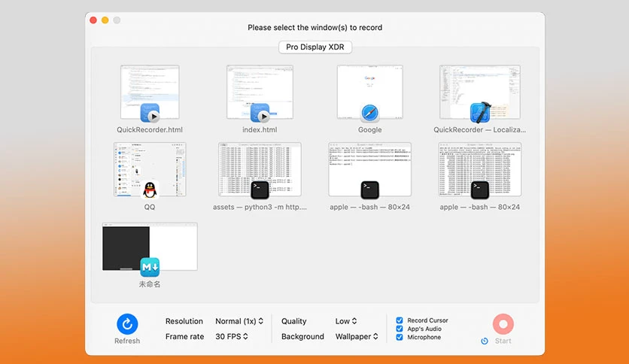Click the Safari compass icon on Google
629x364 pixels.
tap(370, 113)
